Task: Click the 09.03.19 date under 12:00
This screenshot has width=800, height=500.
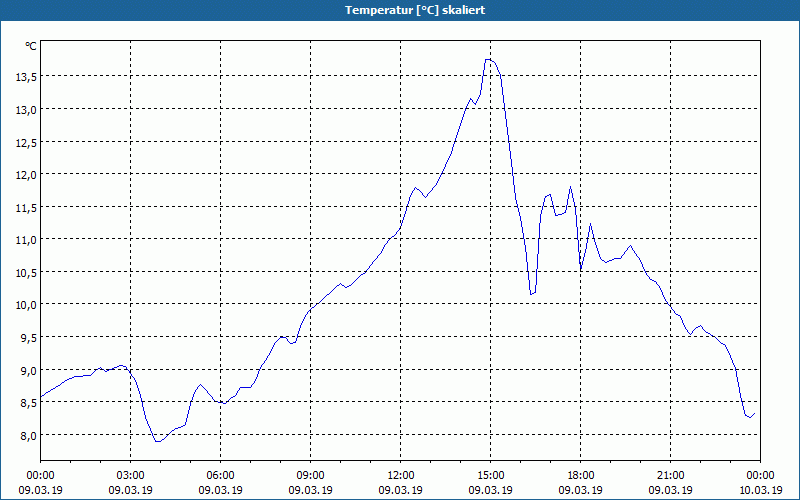Action: click(401, 490)
